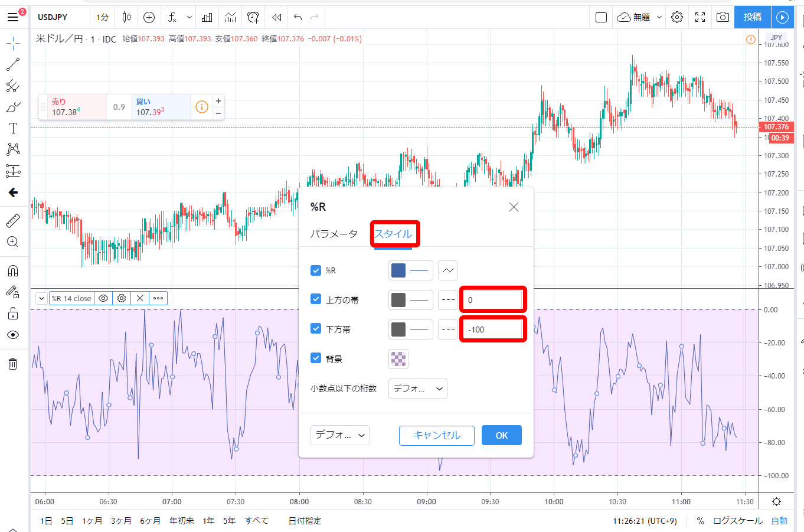Click the compare or add symbol plus icon
The width and height of the screenshot is (804, 532).
[x=149, y=17]
